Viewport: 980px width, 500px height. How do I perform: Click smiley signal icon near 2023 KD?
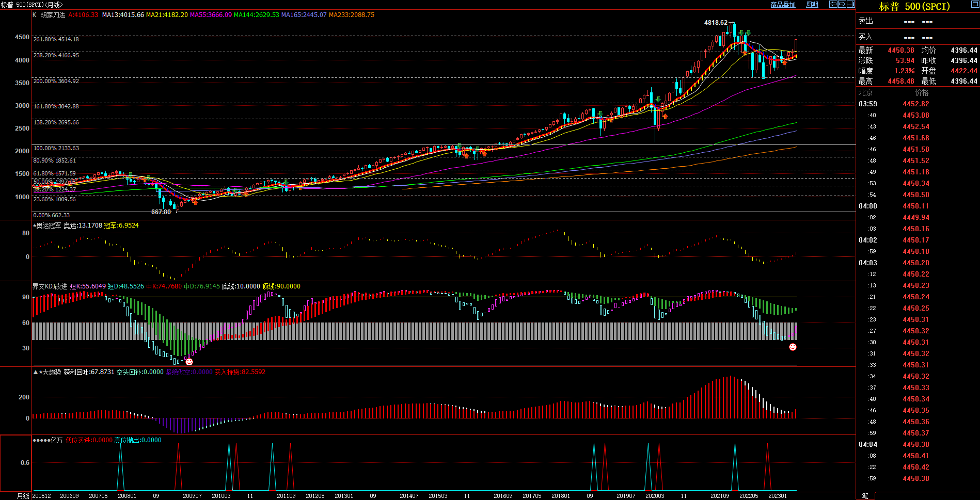click(793, 347)
